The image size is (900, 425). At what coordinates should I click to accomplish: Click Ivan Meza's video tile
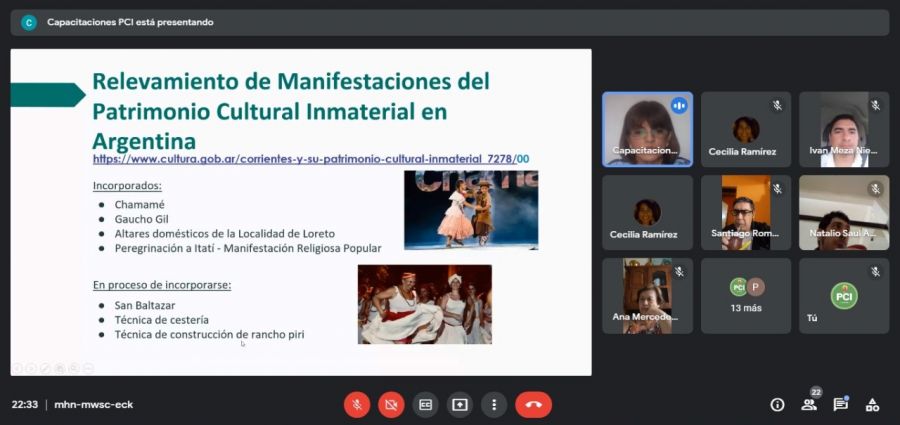pyautogui.click(x=844, y=129)
